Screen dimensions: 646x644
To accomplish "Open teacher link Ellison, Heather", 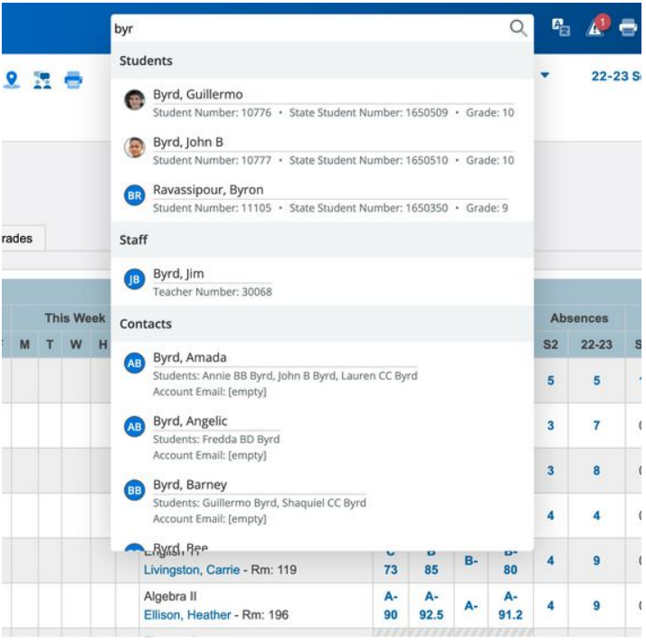I will tap(184, 615).
